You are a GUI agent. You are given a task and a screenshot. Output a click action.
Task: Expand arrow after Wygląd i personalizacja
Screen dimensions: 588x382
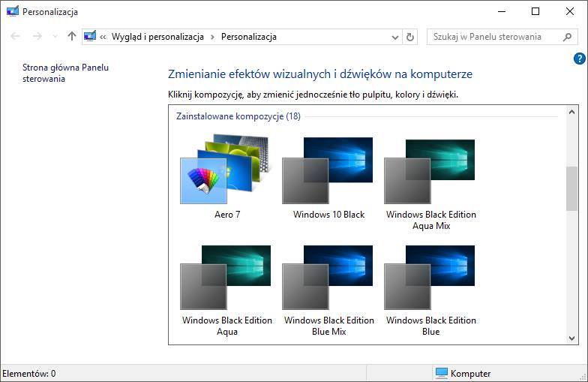(x=213, y=37)
